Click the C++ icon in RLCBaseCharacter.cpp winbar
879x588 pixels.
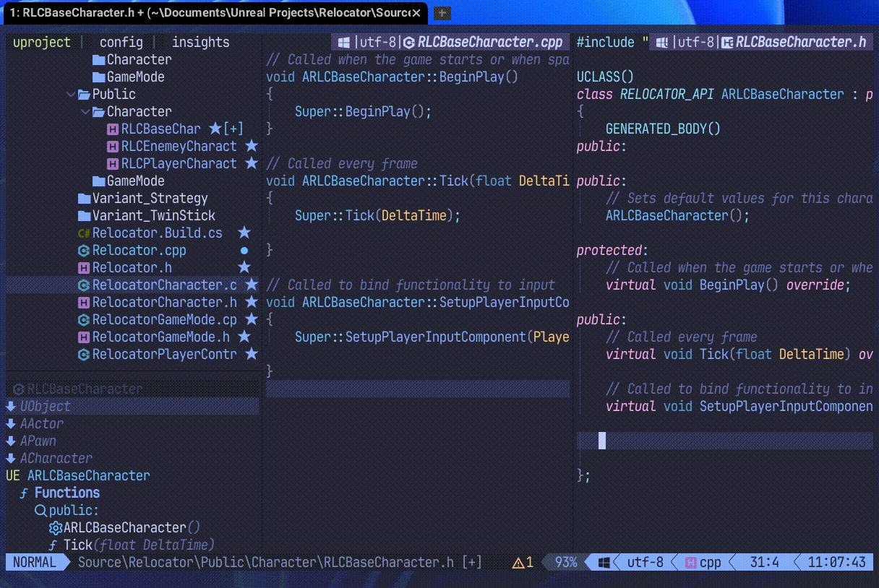(x=409, y=42)
